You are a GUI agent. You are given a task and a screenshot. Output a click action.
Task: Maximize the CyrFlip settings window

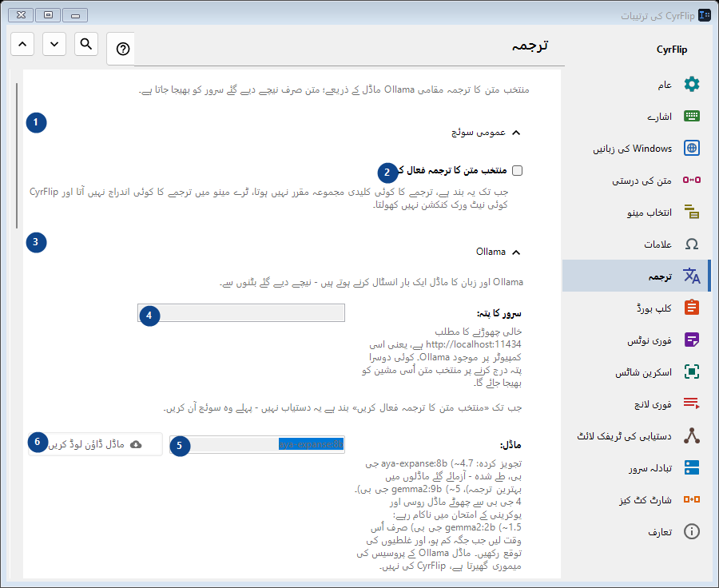pyautogui.click(x=48, y=15)
